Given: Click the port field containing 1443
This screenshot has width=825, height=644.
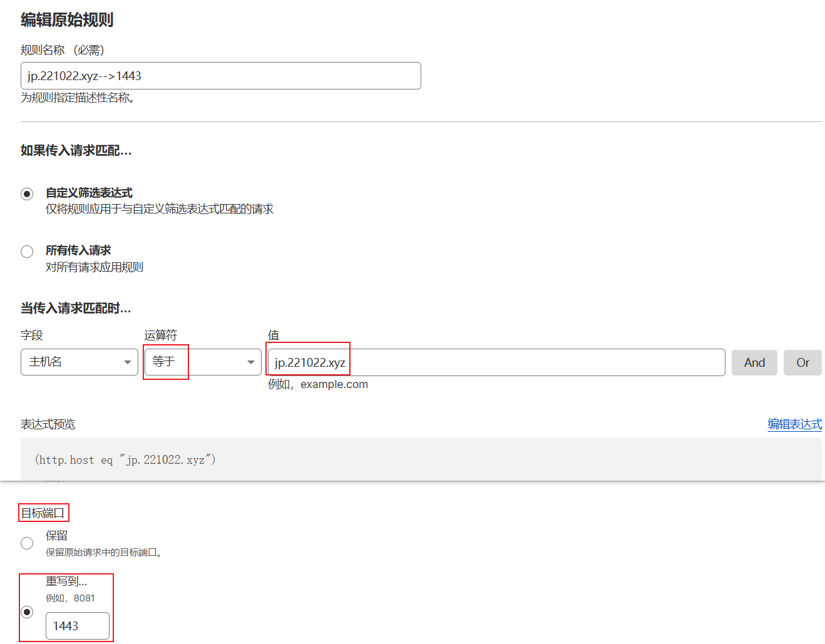Looking at the screenshot, I should 78,626.
